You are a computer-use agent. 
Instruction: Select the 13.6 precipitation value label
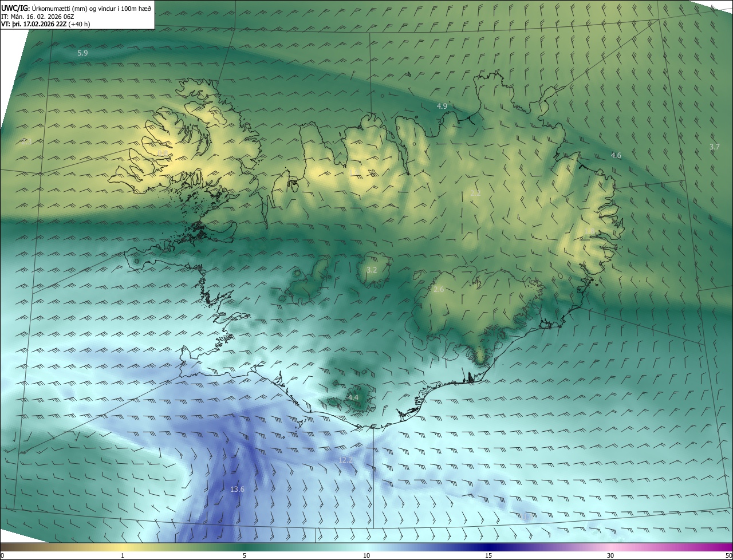(x=237, y=489)
